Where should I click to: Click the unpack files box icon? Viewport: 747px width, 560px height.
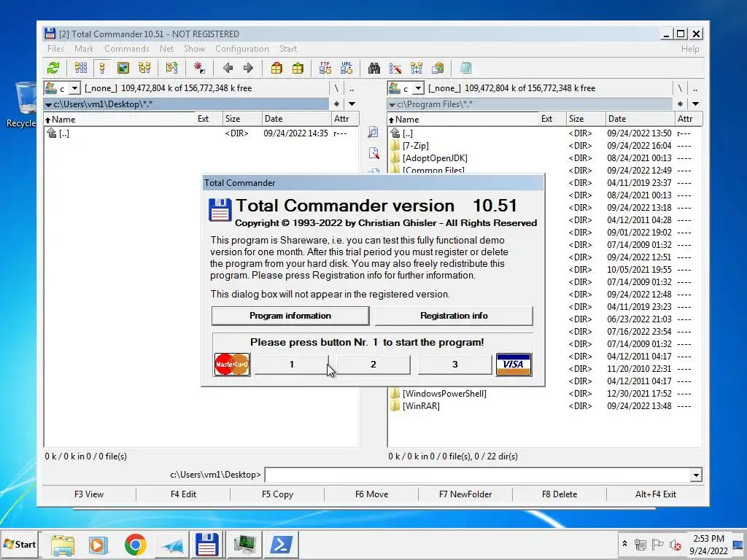[x=298, y=68]
